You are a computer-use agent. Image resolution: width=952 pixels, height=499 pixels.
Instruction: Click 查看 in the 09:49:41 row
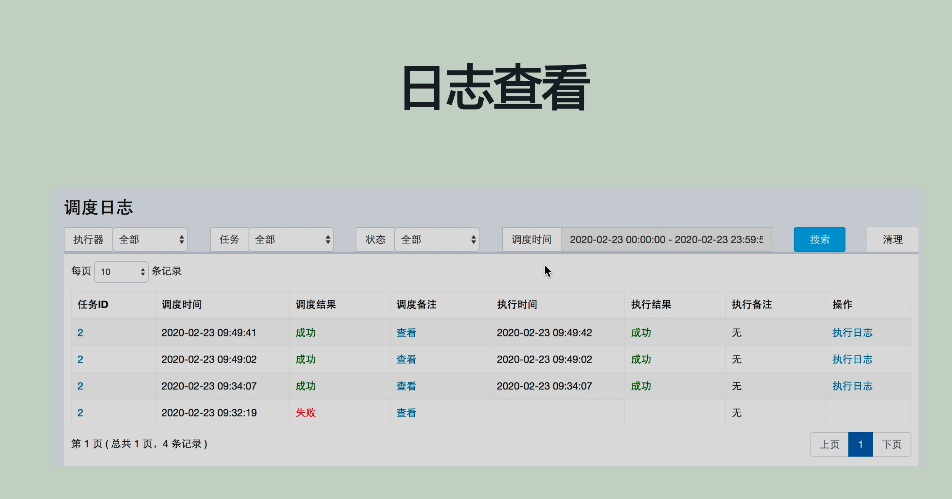pos(406,333)
